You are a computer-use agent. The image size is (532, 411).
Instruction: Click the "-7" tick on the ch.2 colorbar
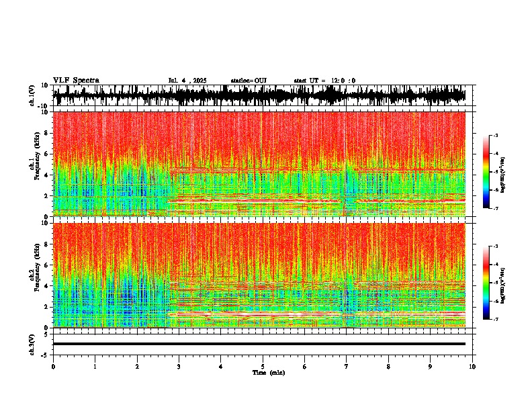coord(495,319)
